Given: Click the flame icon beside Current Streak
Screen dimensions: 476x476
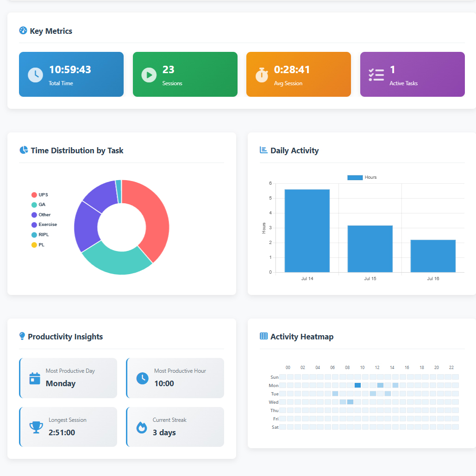Looking at the screenshot, I should [x=142, y=427].
